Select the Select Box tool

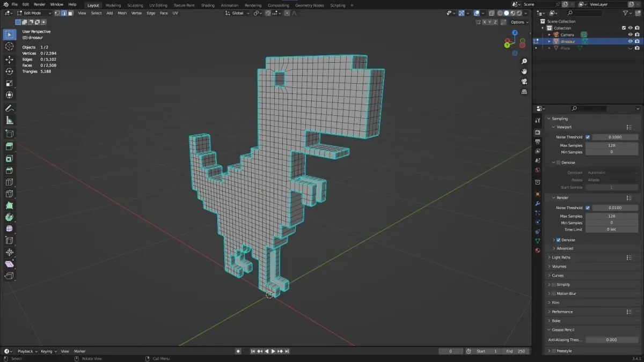9,35
